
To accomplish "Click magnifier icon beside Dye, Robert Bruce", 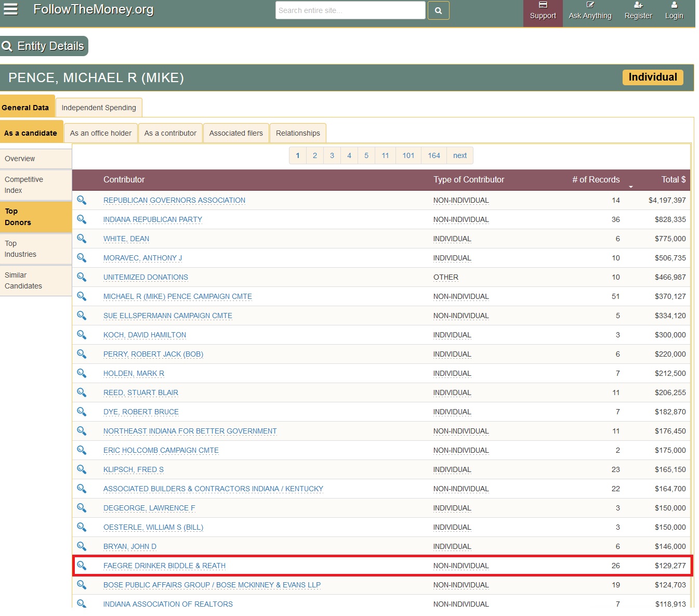I will click(x=82, y=412).
